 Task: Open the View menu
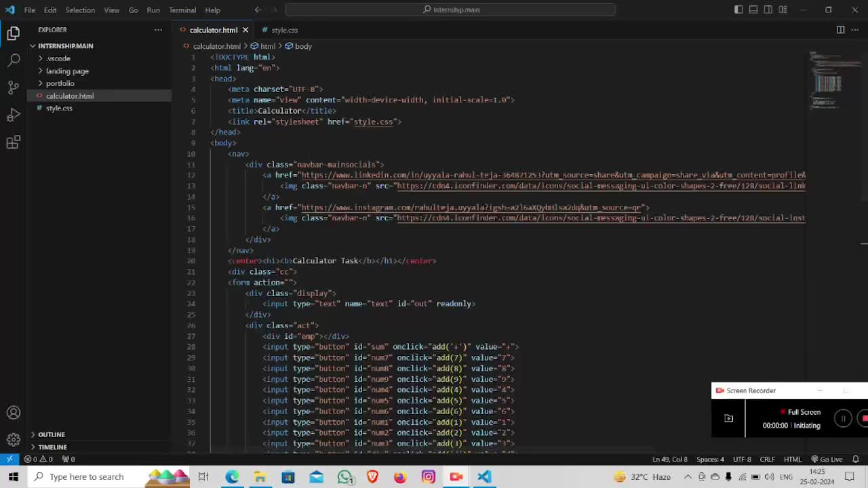point(112,10)
